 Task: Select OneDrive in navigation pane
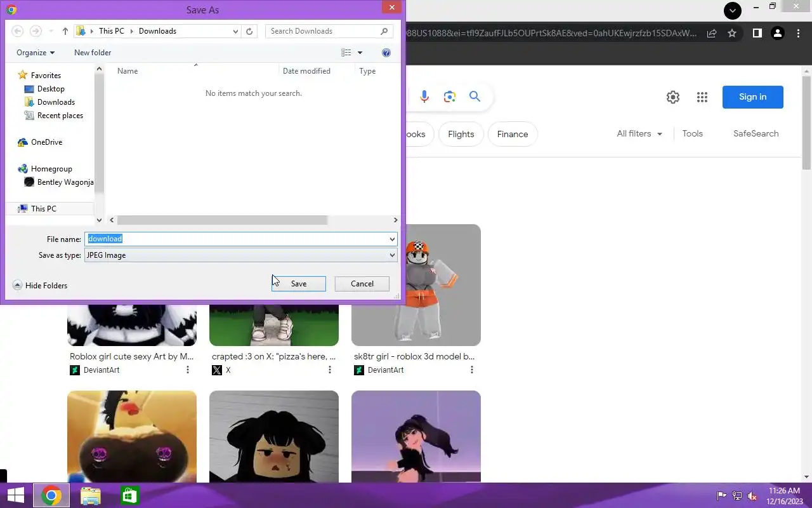click(46, 142)
